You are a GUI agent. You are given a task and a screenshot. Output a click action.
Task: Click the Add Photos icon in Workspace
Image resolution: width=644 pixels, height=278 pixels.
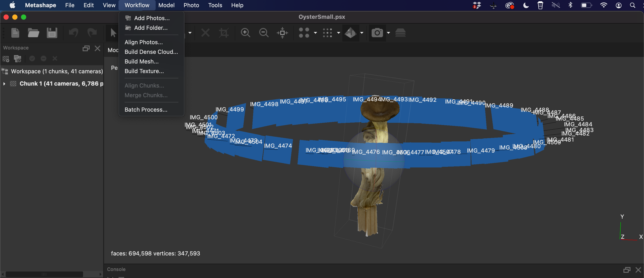[17, 59]
